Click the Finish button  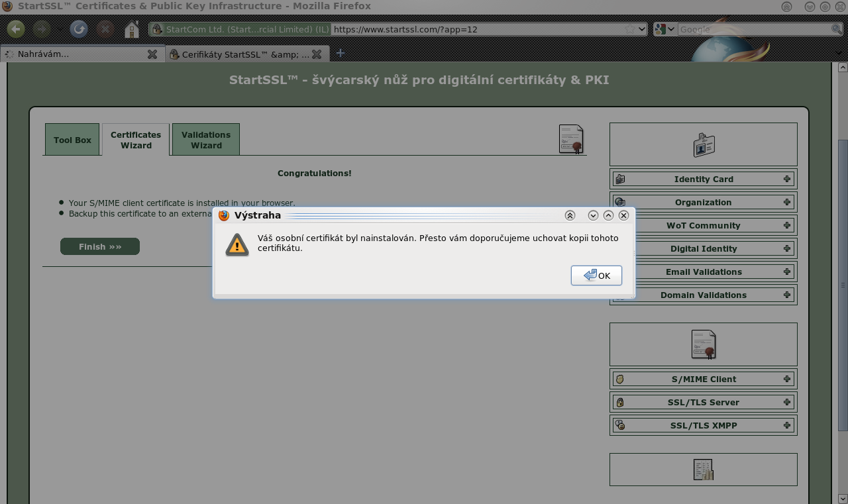100,246
